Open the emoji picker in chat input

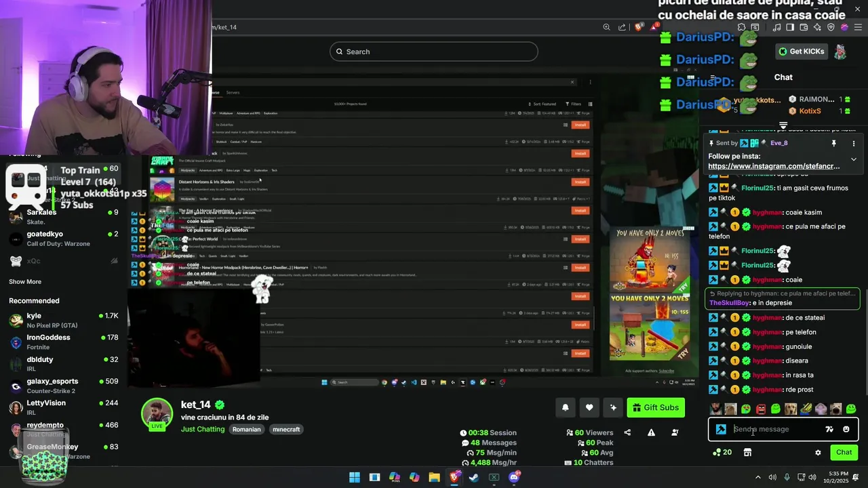[x=846, y=429]
